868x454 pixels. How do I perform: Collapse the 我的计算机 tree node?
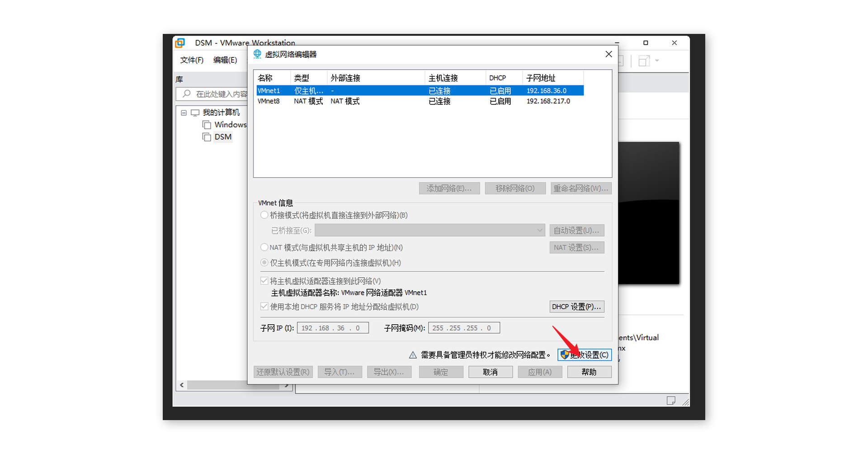click(184, 113)
